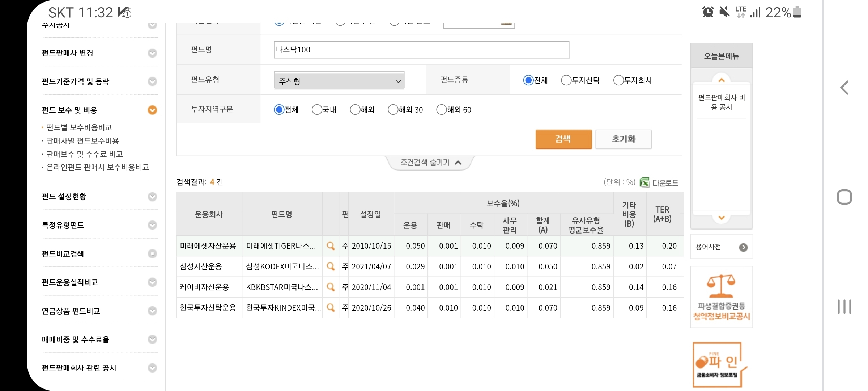Open 온라인펀드 판매사 보수비용비교 submenu item

coord(98,167)
